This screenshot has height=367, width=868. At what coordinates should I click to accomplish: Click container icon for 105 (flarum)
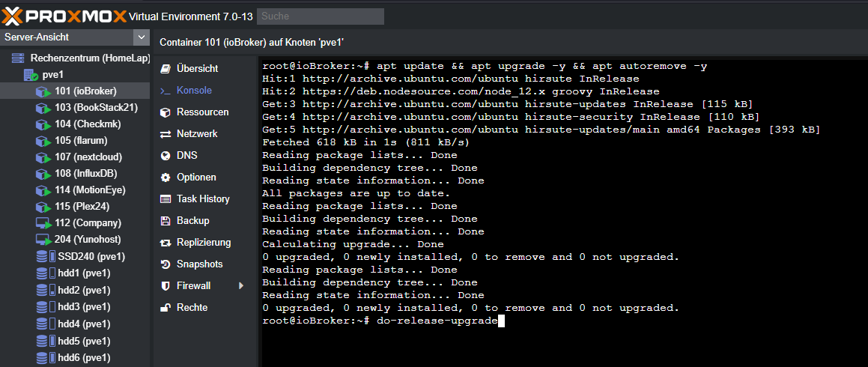pyautogui.click(x=43, y=141)
